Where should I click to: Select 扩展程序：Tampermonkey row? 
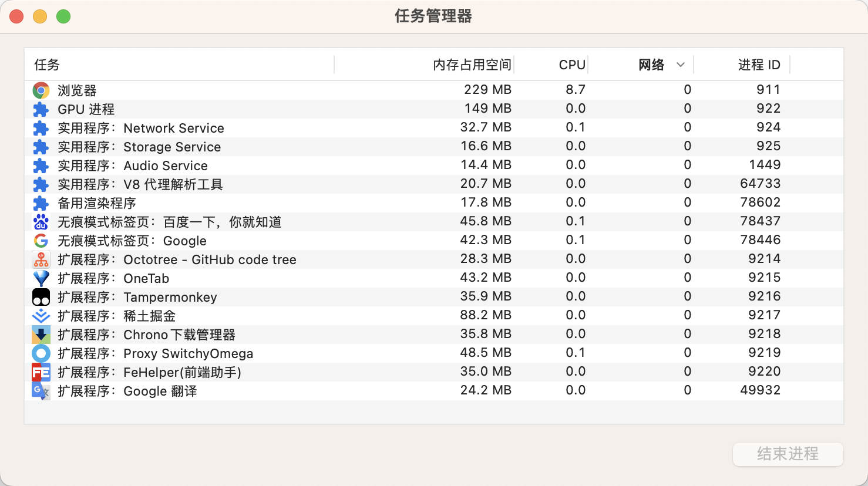pos(434,297)
